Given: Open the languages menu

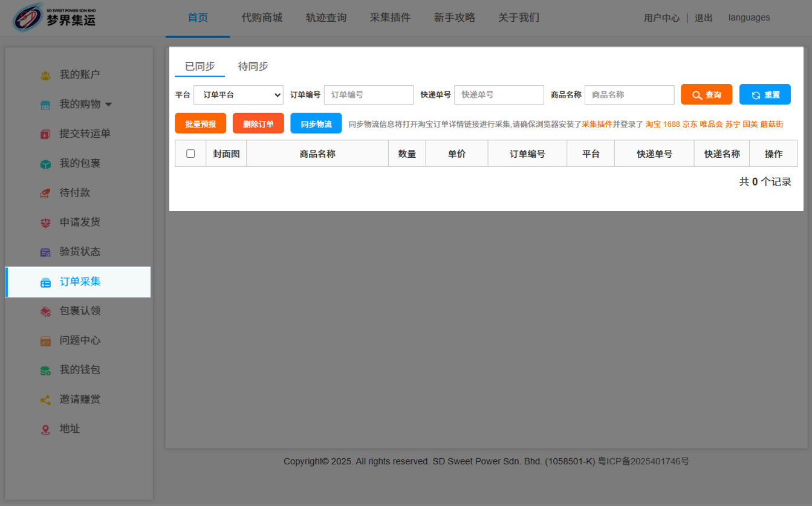Looking at the screenshot, I should click(x=749, y=18).
